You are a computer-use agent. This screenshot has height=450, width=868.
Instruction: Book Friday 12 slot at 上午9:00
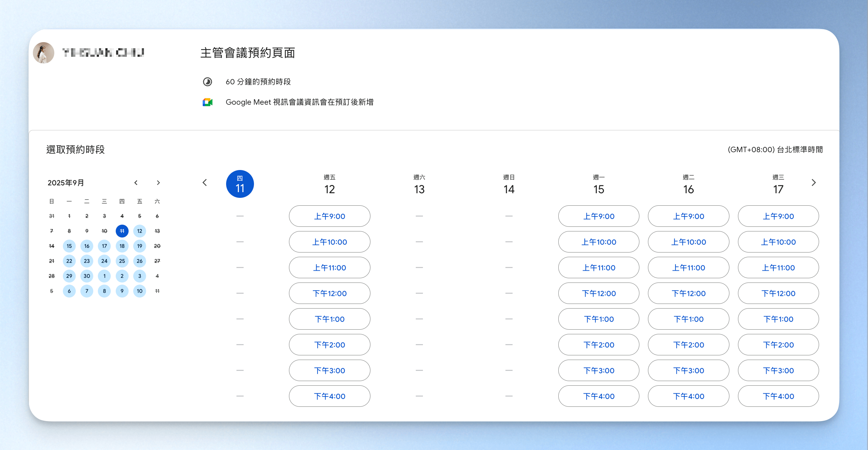tap(329, 216)
